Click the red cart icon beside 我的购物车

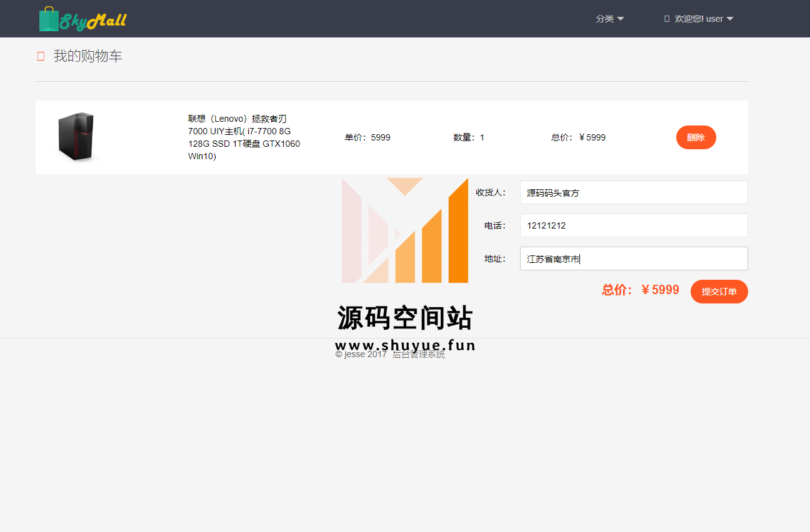[x=41, y=56]
